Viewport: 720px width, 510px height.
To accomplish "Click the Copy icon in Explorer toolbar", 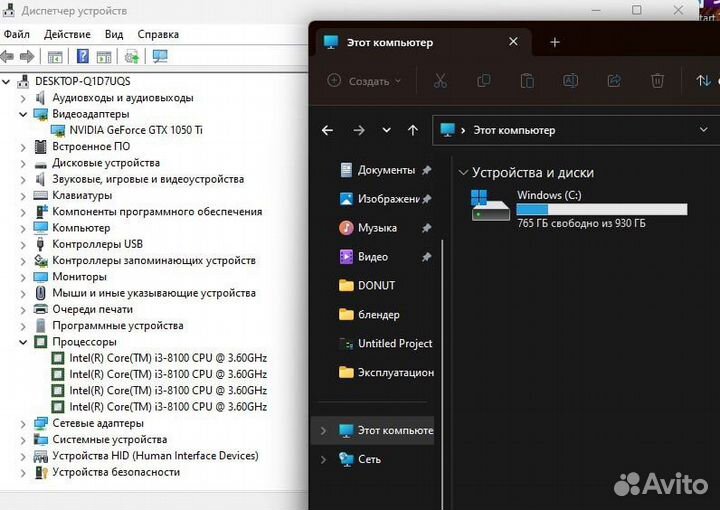I will (484, 81).
